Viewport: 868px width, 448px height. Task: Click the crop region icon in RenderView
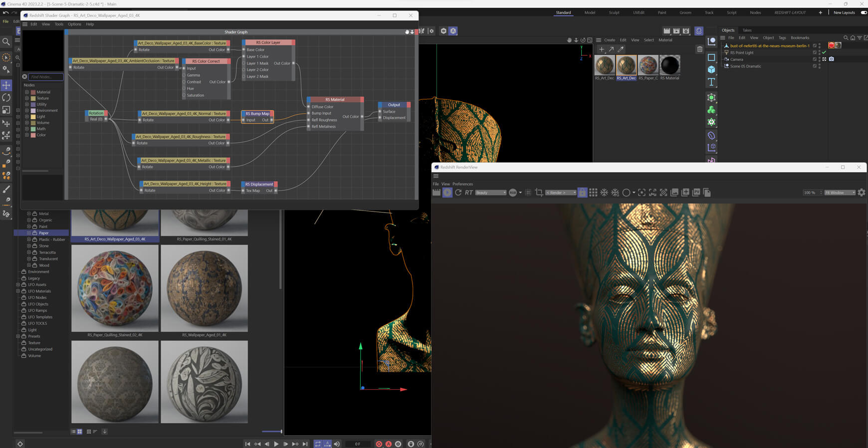point(539,193)
